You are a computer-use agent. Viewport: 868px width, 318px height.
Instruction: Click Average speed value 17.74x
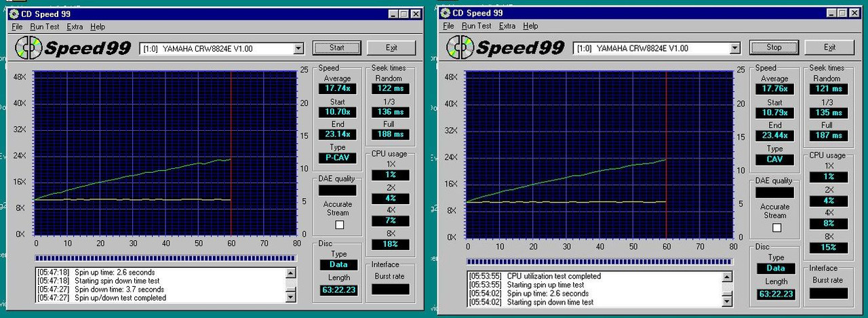coord(338,89)
